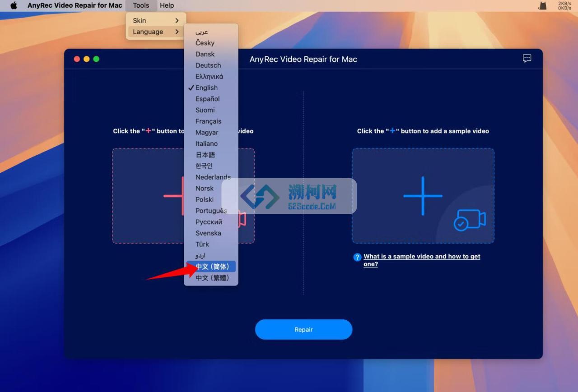Select 日本語 language

click(x=211, y=155)
